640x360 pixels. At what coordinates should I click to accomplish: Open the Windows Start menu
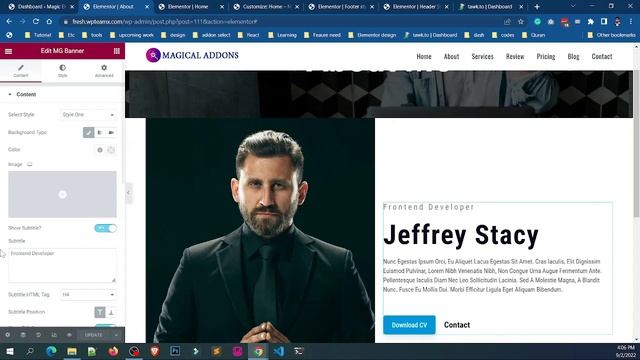[10, 351]
